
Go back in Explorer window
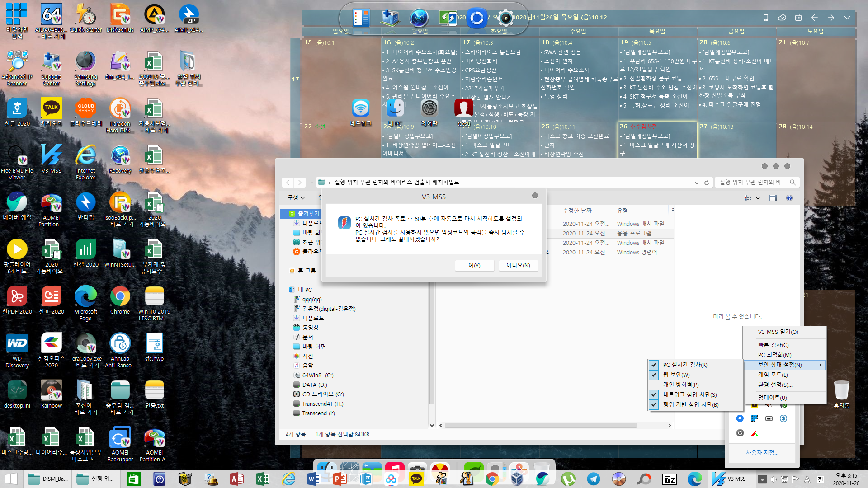[288, 182]
